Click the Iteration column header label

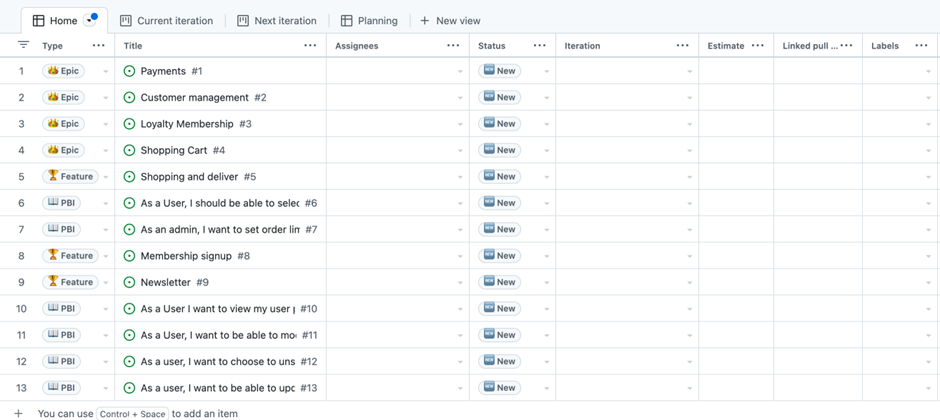tap(582, 46)
